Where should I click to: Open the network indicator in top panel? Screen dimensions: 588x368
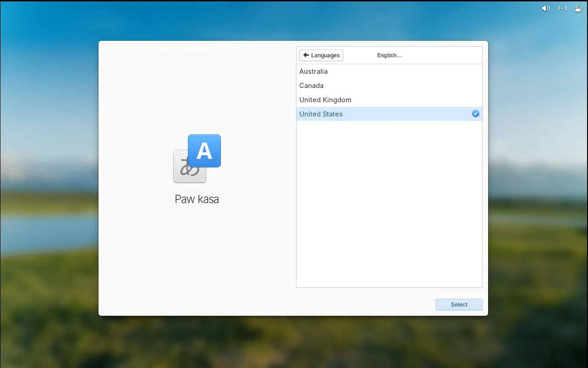562,8
